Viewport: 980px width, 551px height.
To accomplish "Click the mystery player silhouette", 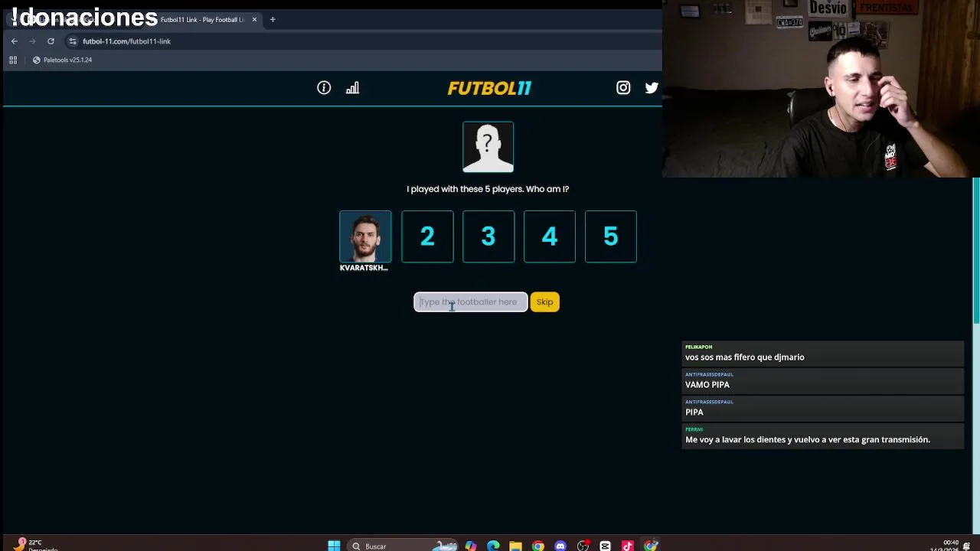I will click(488, 147).
